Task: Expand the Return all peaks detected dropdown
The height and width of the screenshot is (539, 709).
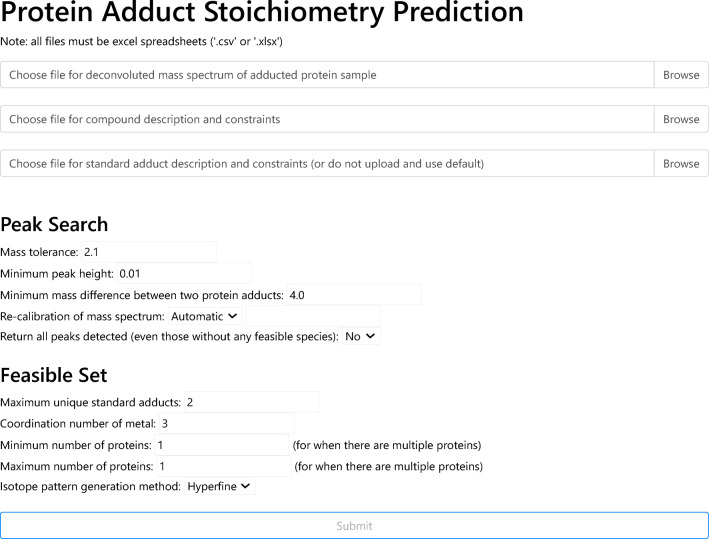Action: [361, 337]
